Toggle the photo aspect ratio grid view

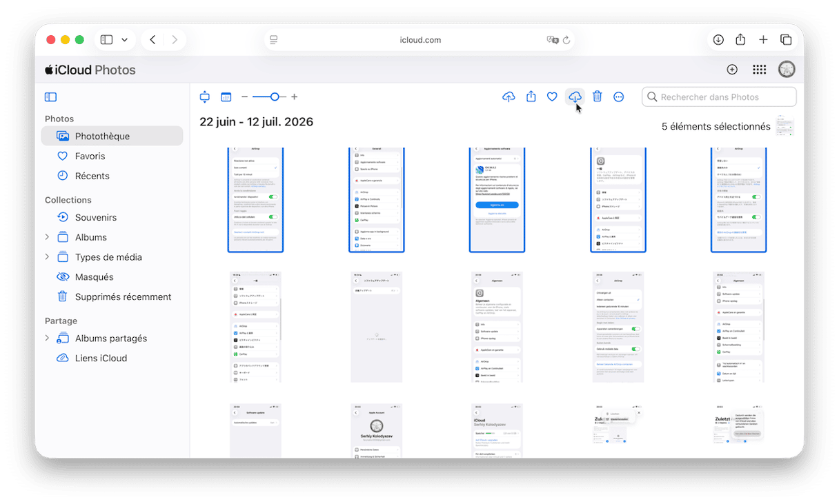(204, 97)
